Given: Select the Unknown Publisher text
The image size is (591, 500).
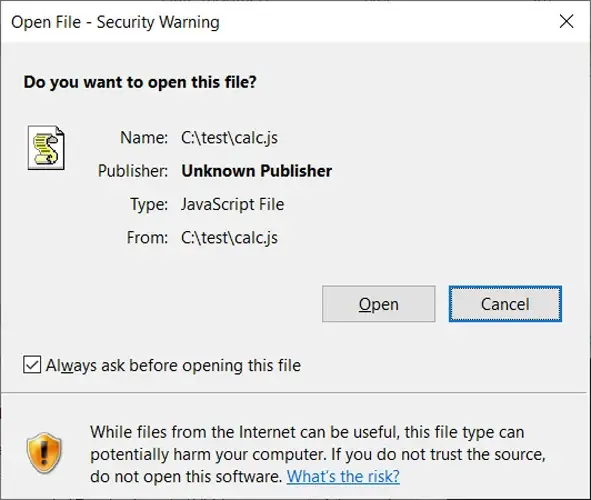Looking at the screenshot, I should 256,171.
